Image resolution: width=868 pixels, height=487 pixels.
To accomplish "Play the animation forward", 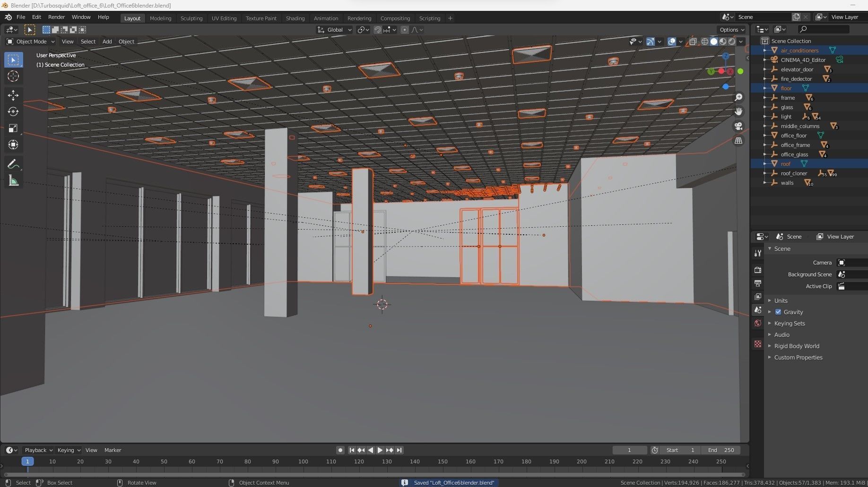I will (380, 450).
